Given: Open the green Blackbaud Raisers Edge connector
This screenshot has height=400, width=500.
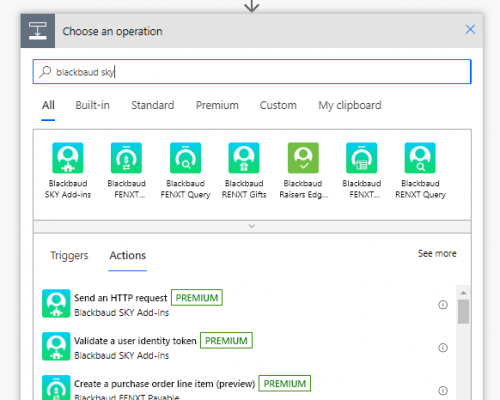Looking at the screenshot, I should pos(303,158).
